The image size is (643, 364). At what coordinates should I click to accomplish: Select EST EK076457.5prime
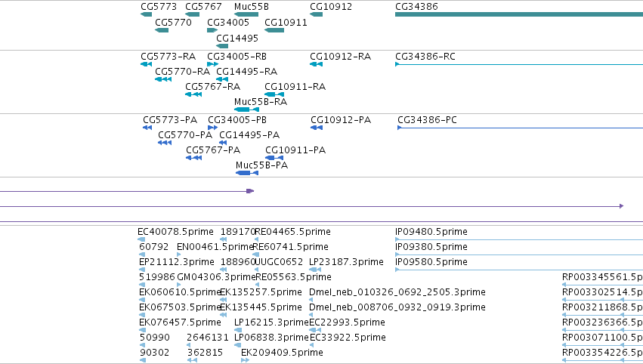pos(180,322)
